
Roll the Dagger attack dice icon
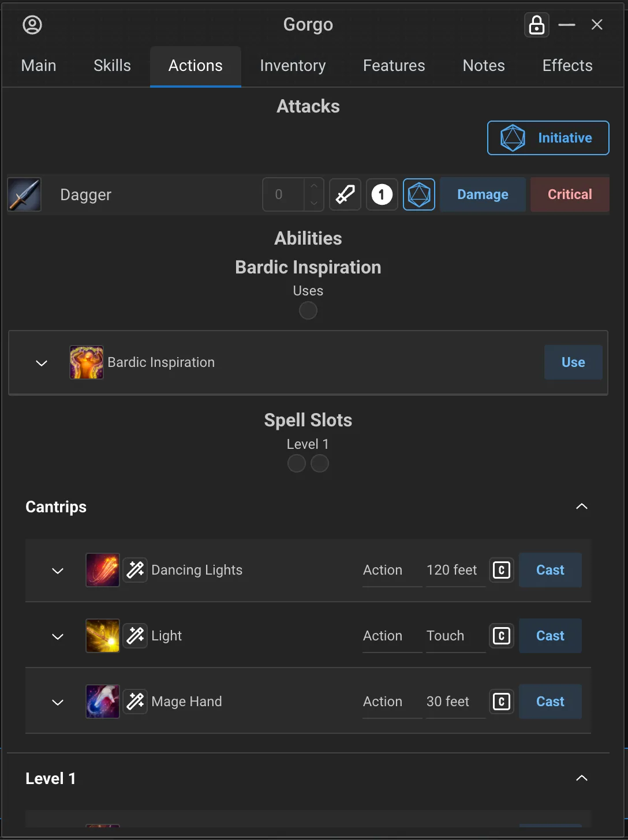[419, 194]
